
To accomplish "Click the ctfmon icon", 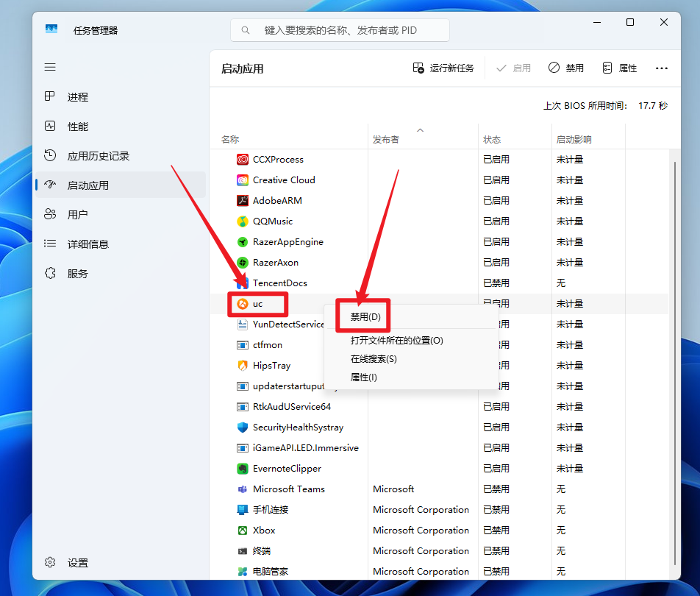I will click(x=243, y=345).
